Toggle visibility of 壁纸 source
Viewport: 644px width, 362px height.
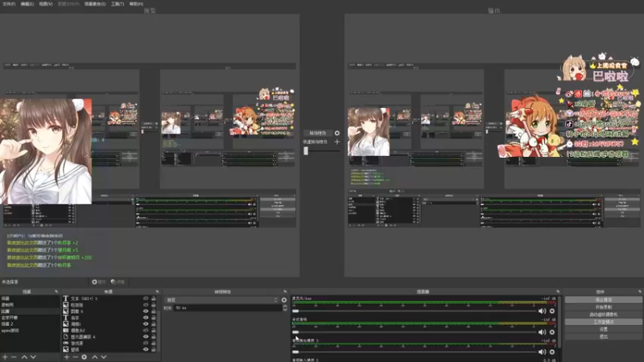[146, 349]
